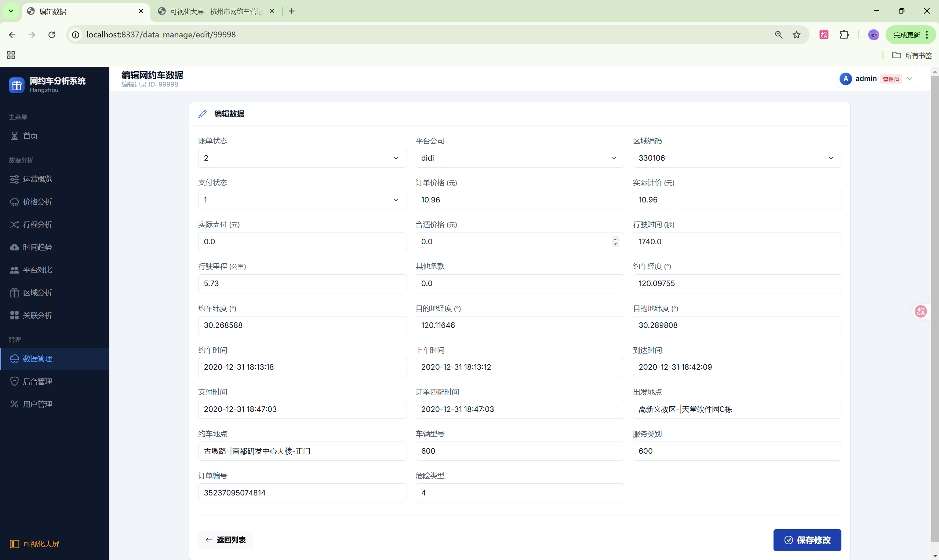
Task: Increase 合适价格 using the stepper
Action: coord(615,239)
